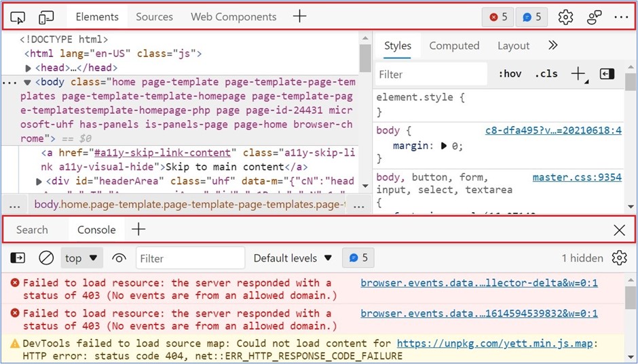Expand the margin shorthand property
The height and width of the screenshot is (364, 638).
[x=444, y=146]
